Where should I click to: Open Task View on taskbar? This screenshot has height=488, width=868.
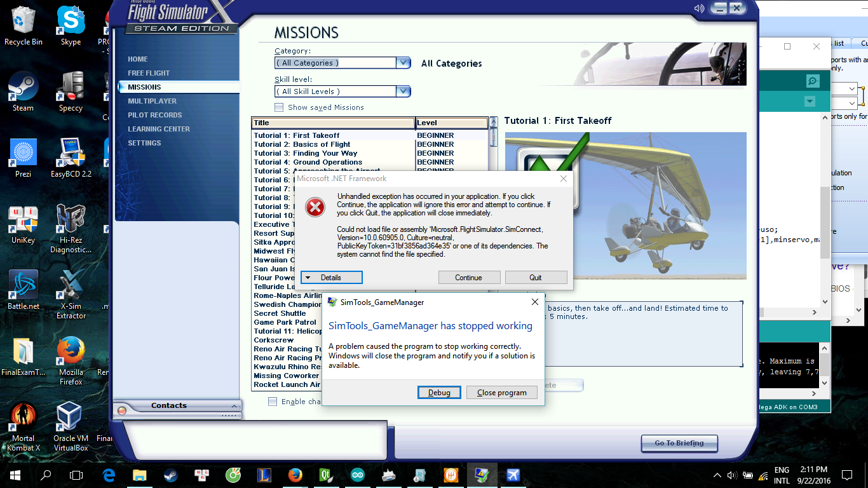click(x=76, y=475)
